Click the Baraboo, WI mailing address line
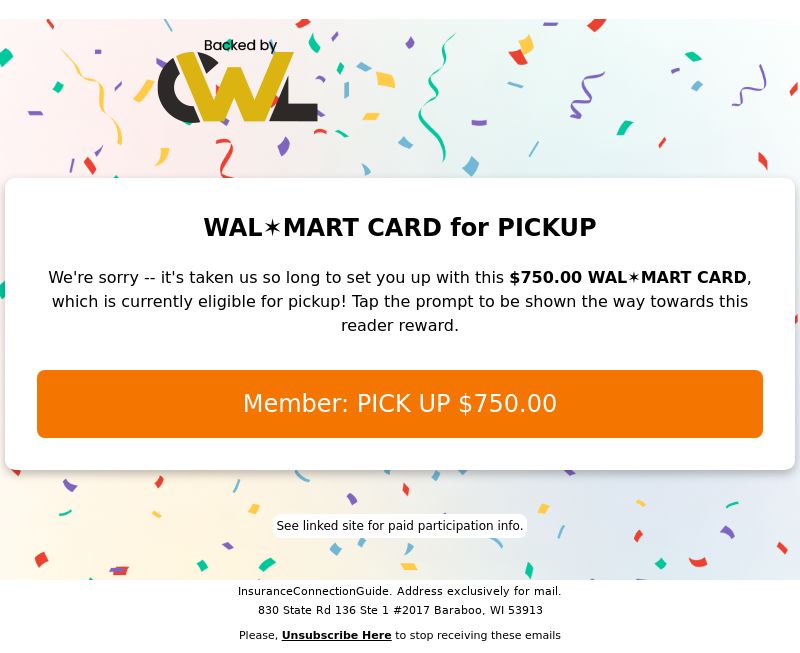The height and width of the screenshot is (653, 800). (400, 610)
